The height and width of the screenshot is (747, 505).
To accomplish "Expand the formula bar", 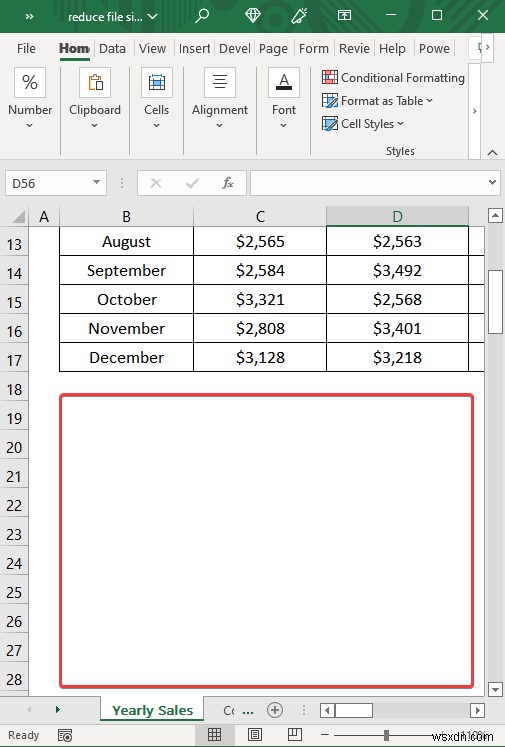I will [492, 182].
